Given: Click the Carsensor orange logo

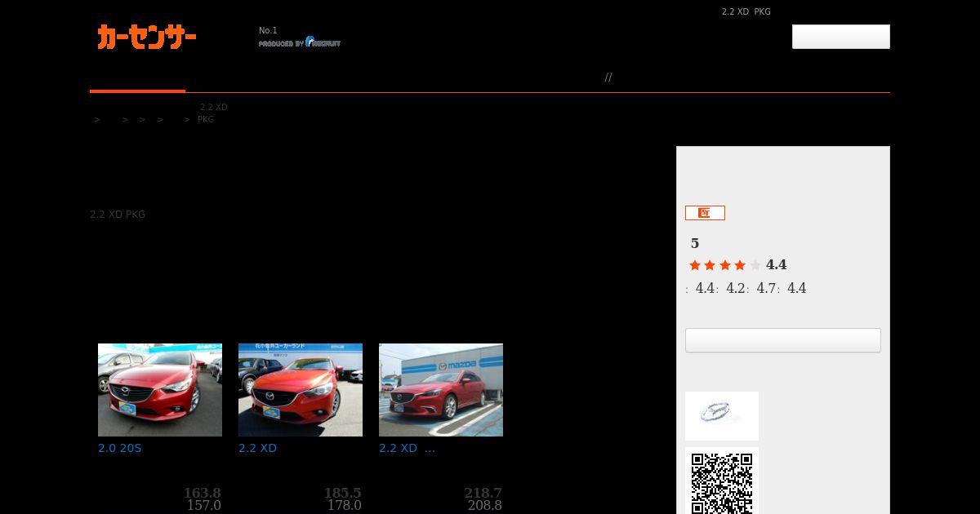Looking at the screenshot, I should click(147, 37).
